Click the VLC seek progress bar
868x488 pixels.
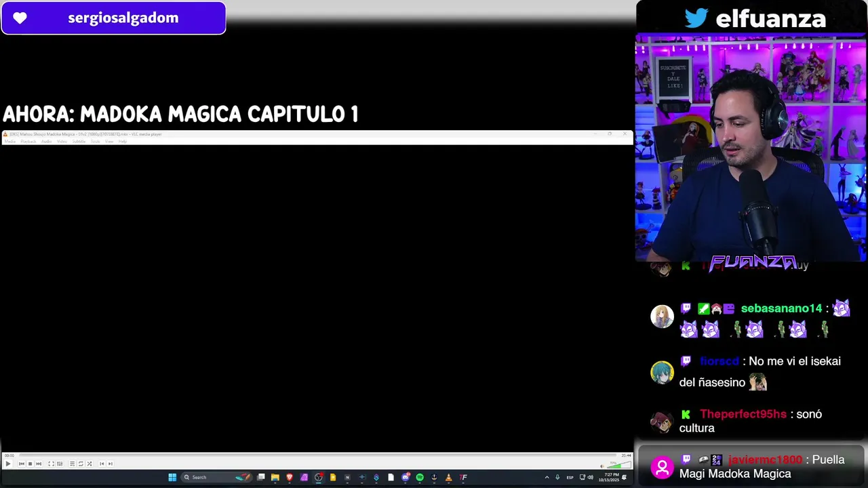point(319,455)
